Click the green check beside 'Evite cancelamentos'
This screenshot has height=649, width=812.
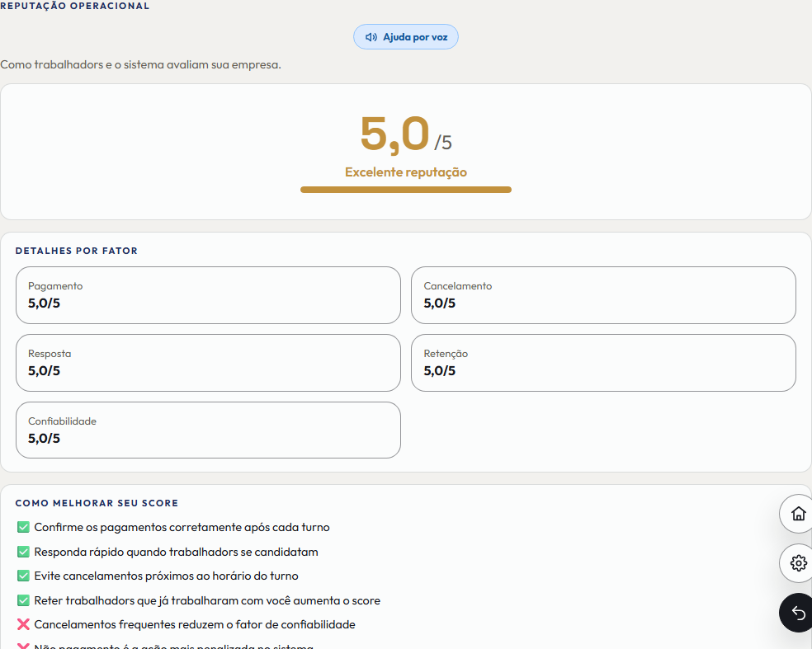23,576
